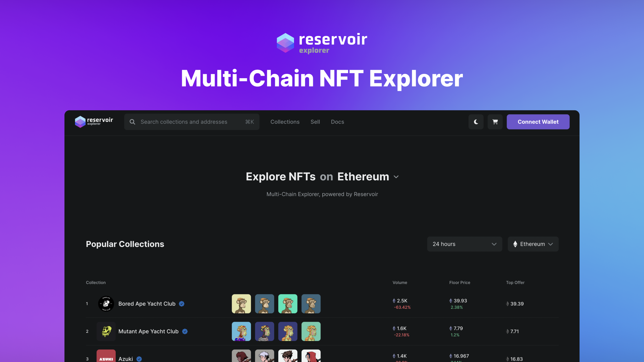This screenshot has height=362, width=644.
Task: Open first Mutant Ape thumbnail with blue background
Action: [x=241, y=332]
